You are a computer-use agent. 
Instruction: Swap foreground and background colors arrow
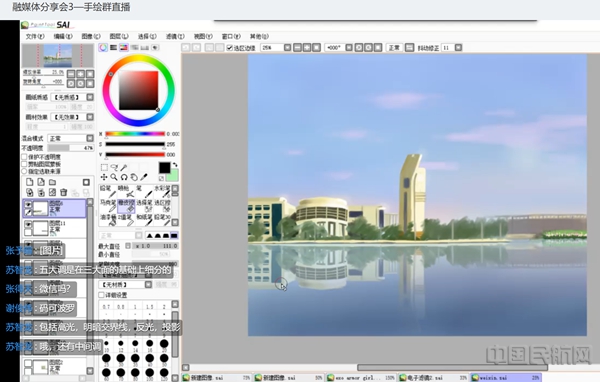click(x=175, y=165)
